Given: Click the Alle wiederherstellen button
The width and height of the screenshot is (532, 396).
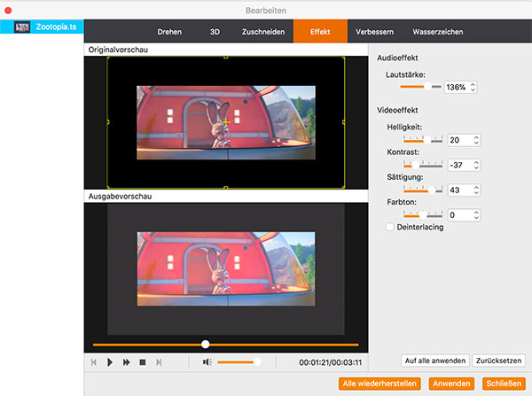Looking at the screenshot, I should [x=379, y=384].
